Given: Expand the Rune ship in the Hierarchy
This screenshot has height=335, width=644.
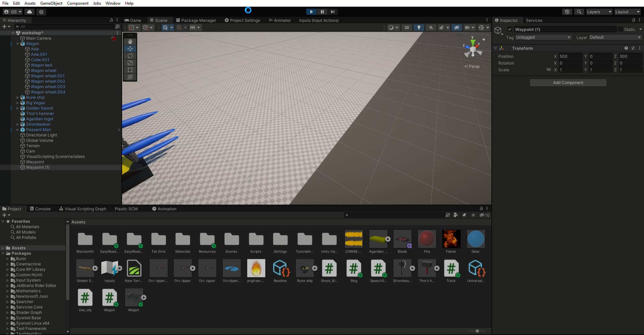Looking at the screenshot, I should click(x=17, y=97).
